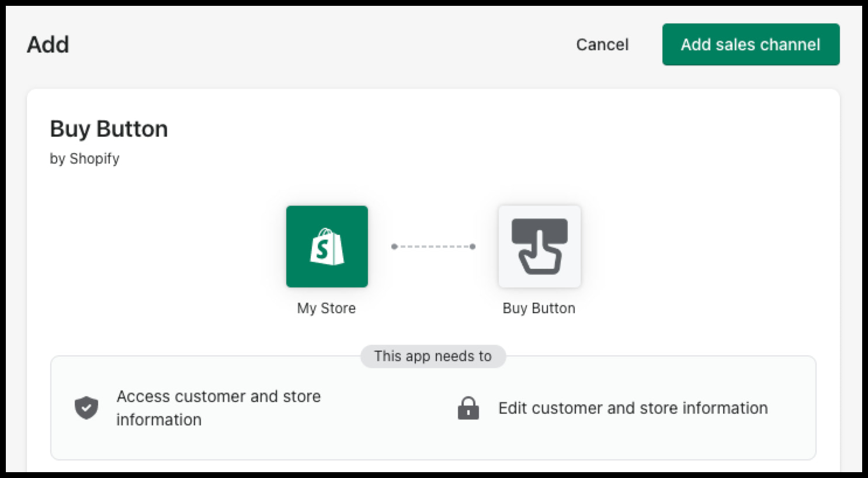Screen dimensions: 868x478
Task: Click the Buy Button label under its icon
Action: [x=539, y=308]
